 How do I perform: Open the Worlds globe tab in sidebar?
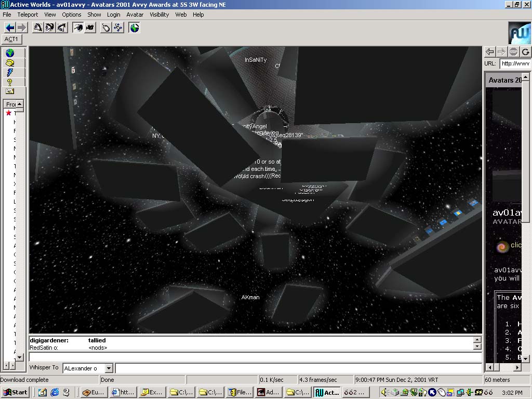[9, 53]
